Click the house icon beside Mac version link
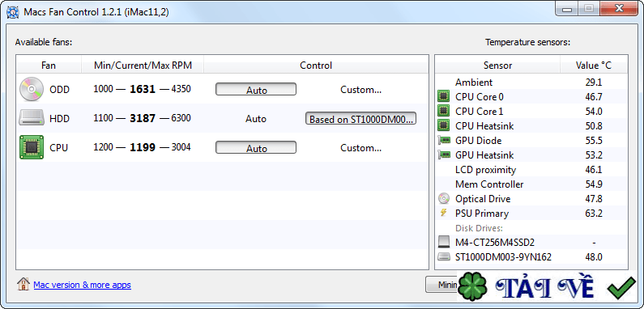 pos(23,284)
